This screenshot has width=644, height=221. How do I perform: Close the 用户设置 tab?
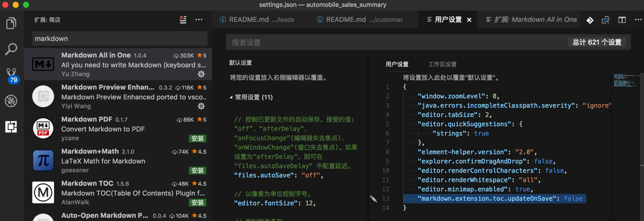click(x=469, y=20)
